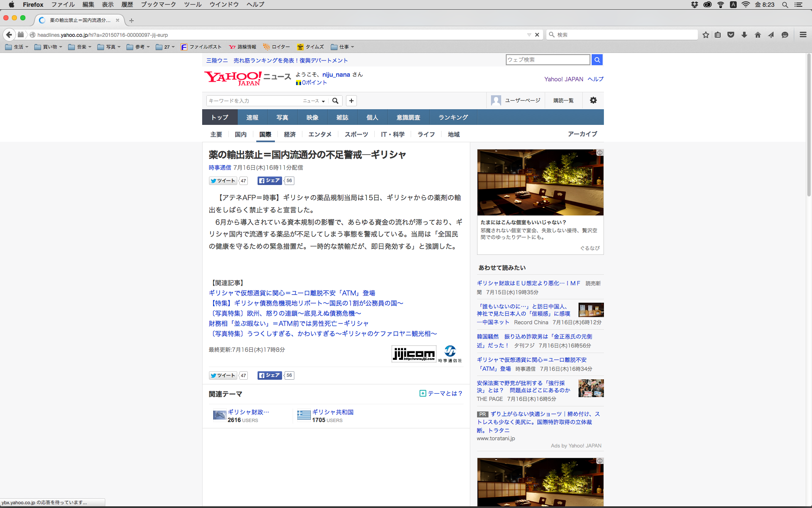This screenshot has height=508, width=812.
Task: Open the Firefox downloads arrow icon
Action: coord(744,35)
